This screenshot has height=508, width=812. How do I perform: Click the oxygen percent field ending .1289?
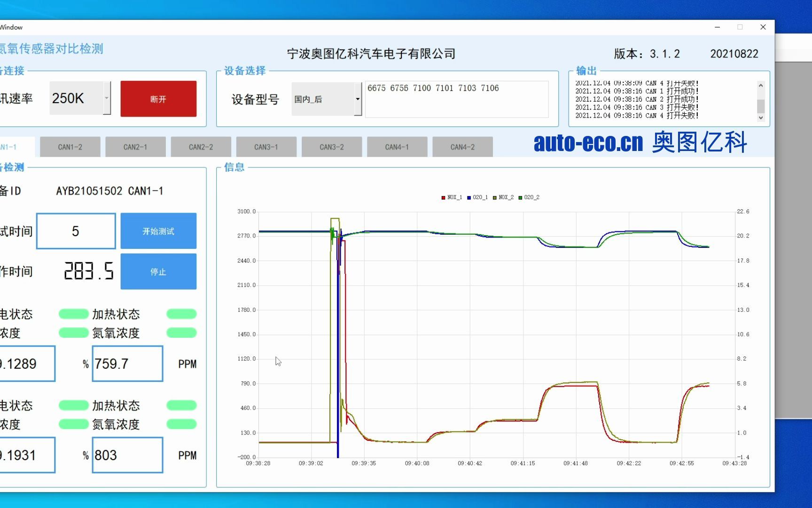[27, 364]
